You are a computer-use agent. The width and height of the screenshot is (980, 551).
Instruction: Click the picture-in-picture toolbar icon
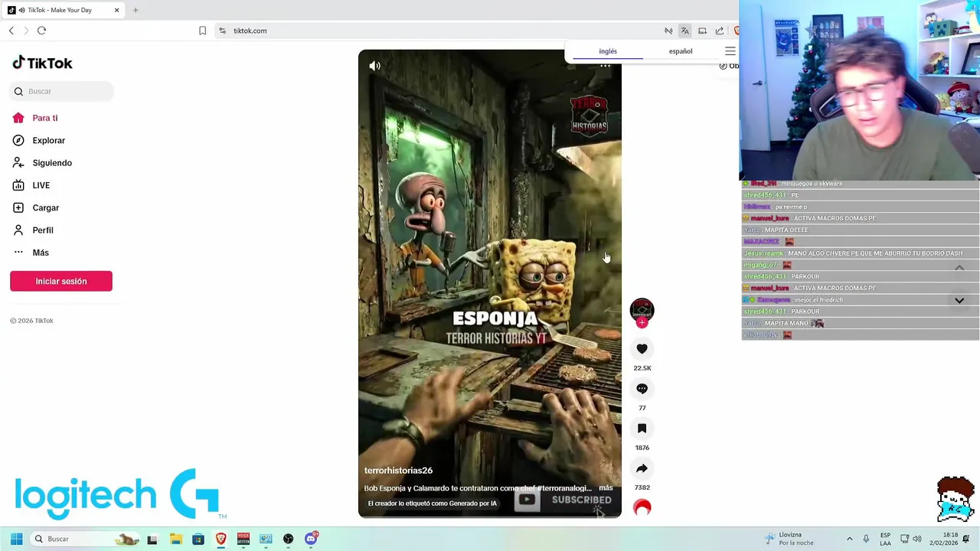(x=702, y=31)
